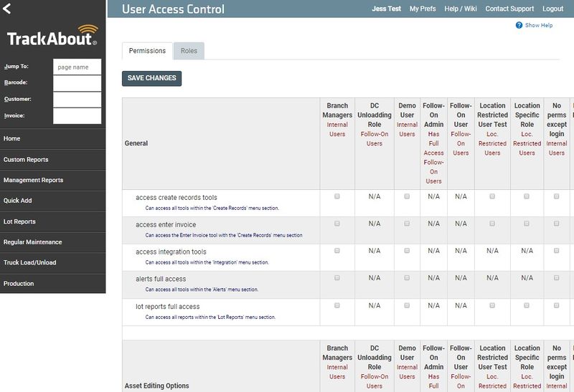Open Truck Load/Unload in the sidebar
This screenshot has height=392, width=574.
click(52, 262)
